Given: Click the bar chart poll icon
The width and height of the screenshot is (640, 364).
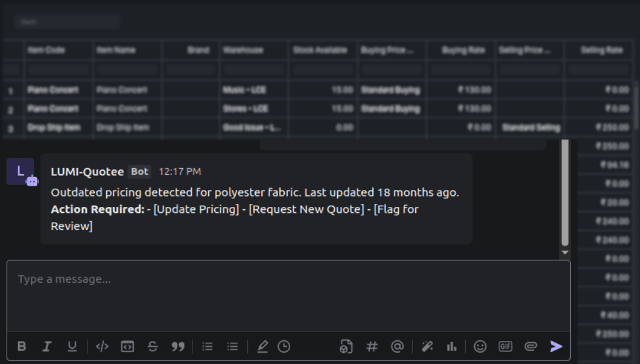Looking at the screenshot, I should click(451, 346).
